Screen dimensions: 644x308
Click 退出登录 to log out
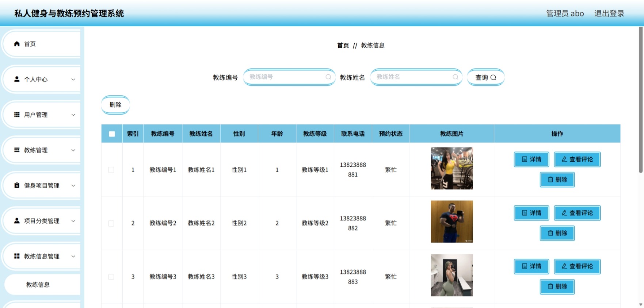coord(609,14)
